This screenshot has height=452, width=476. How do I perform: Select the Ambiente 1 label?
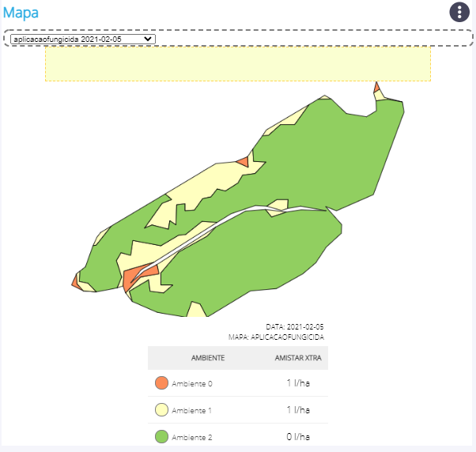pos(191,410)
